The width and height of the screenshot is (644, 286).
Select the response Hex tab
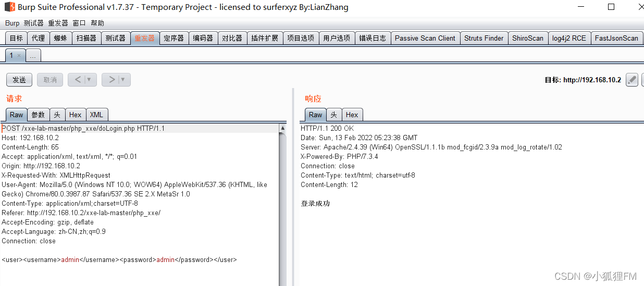352,115
